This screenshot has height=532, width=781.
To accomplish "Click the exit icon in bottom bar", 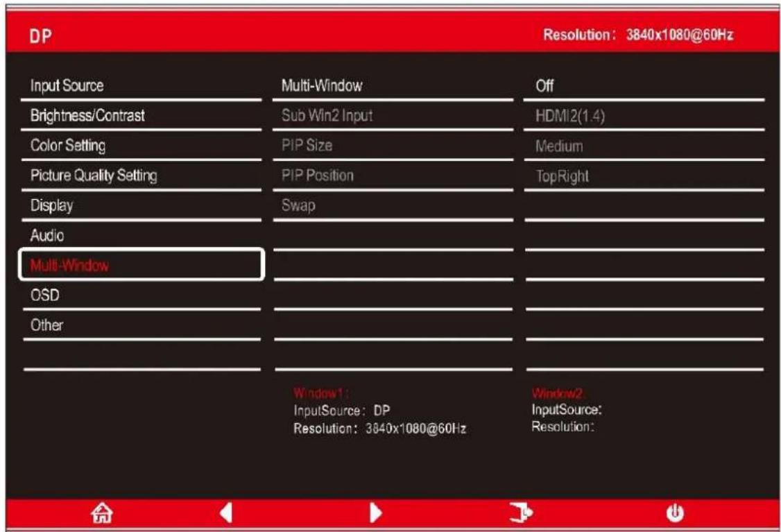I will tap(521, 513).
